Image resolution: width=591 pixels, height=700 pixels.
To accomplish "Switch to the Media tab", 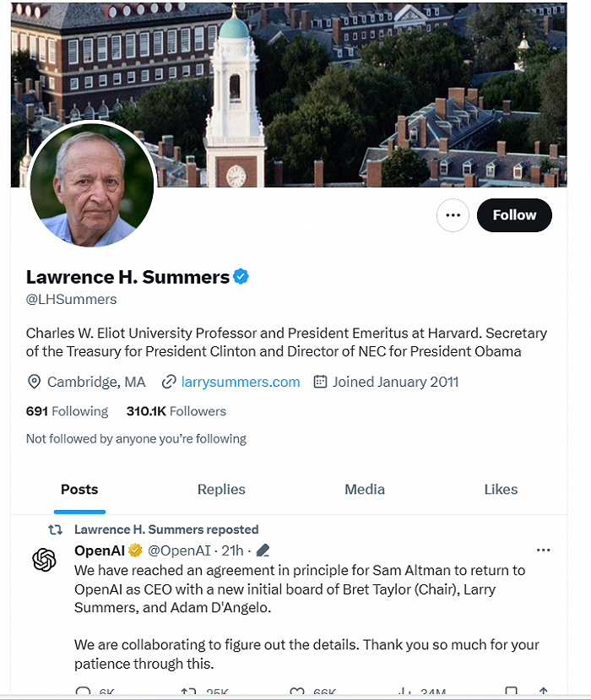I will tap(365, 490).
